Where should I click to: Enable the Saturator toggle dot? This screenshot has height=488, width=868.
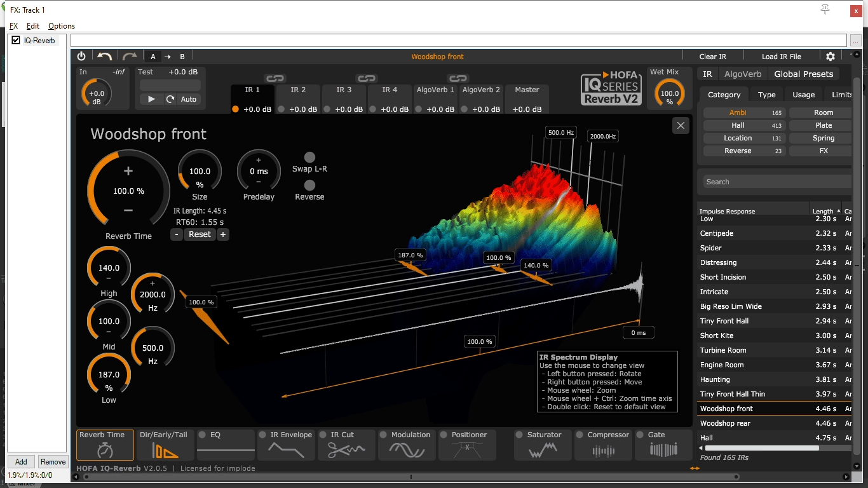coord(520,435)
